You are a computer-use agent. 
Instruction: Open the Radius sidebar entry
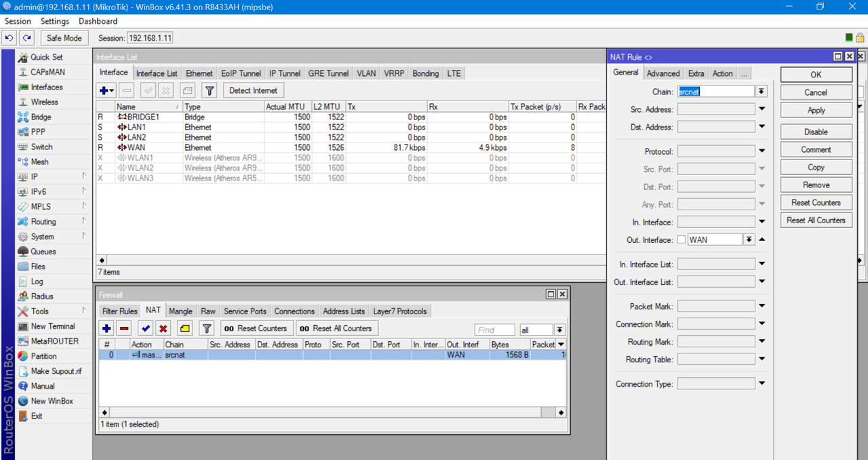pyautogui.click(x=41, y=296)
